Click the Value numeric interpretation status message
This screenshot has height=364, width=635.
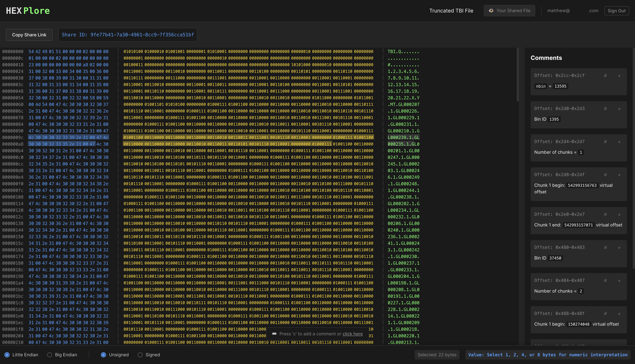(x=548, y=355)
